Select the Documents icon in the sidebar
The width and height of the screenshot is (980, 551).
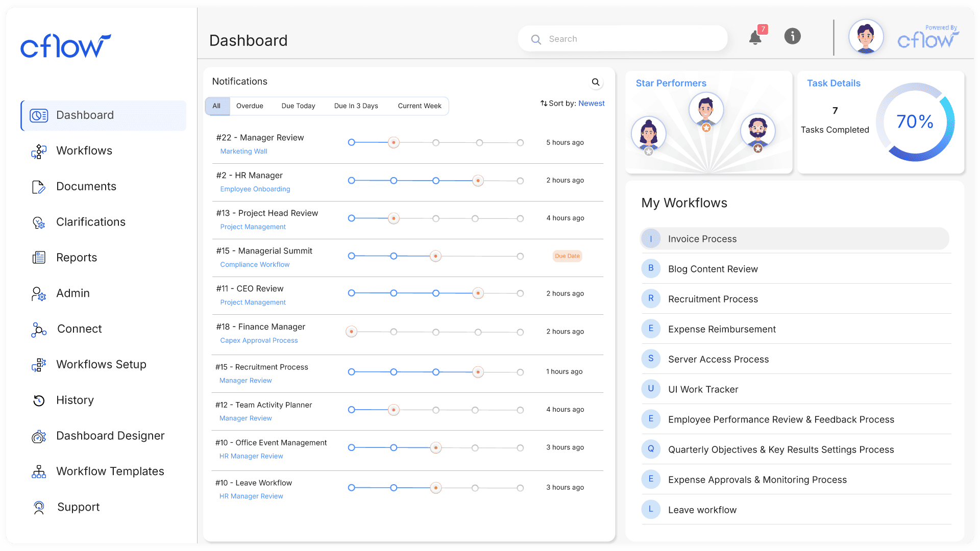point(39,186)
